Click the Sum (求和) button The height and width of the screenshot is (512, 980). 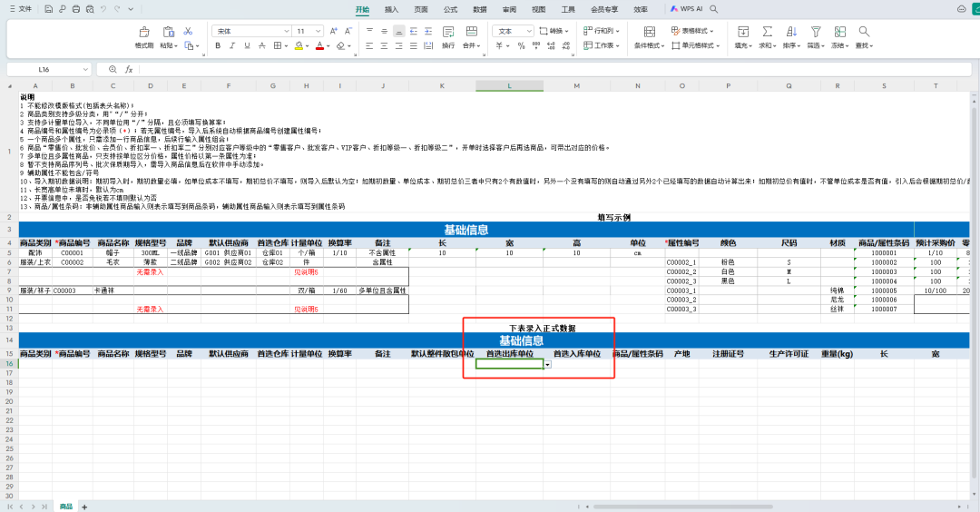767,37
